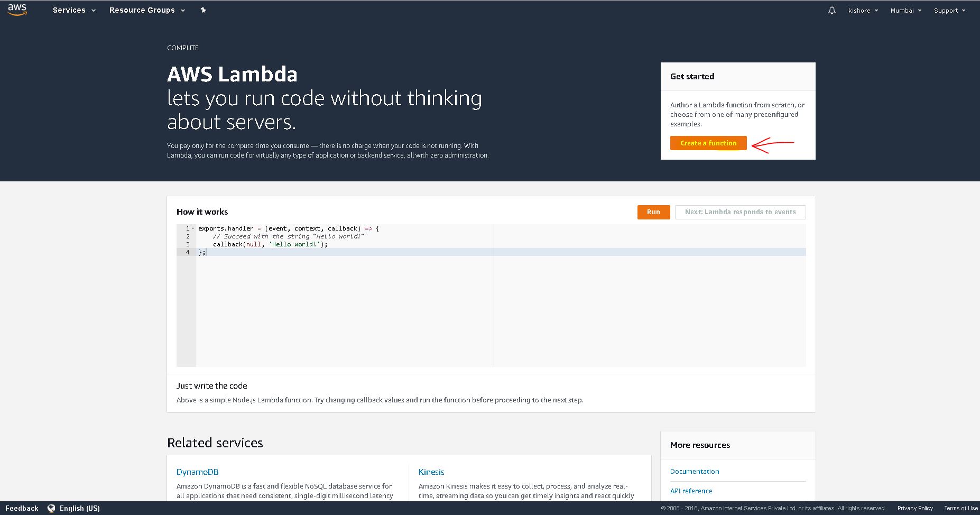The width and height of the screenshot is (980, 515).
Task: Open the kishore account dropdown
Action: tap(863, 11)
